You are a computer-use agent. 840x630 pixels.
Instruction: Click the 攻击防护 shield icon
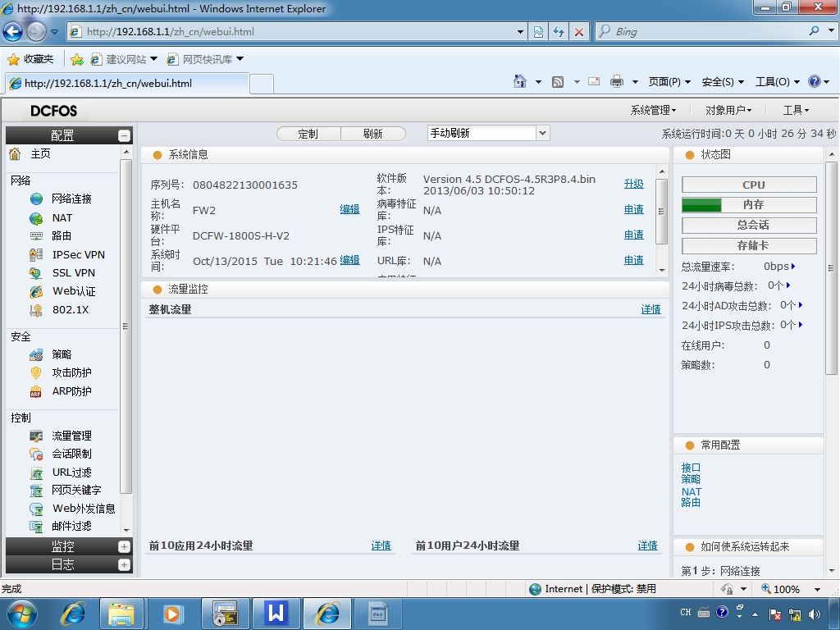point(36,373)
